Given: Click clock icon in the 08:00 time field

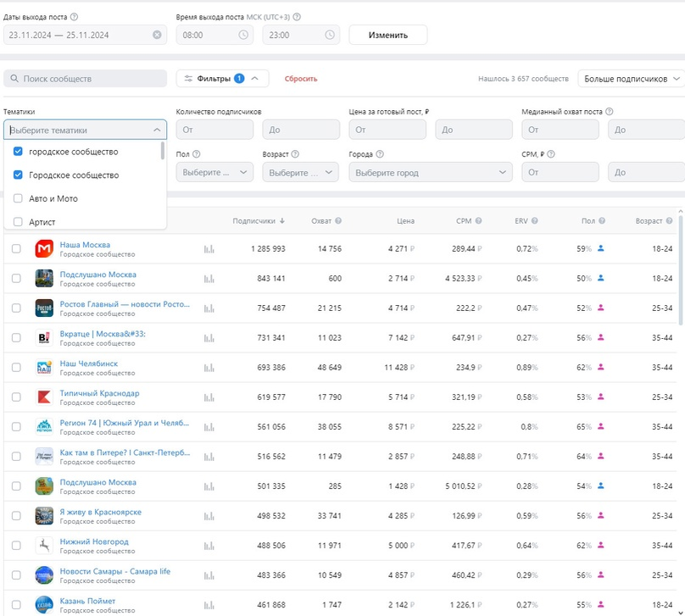Looking at the screenshot, I should (x=243, y=35).
